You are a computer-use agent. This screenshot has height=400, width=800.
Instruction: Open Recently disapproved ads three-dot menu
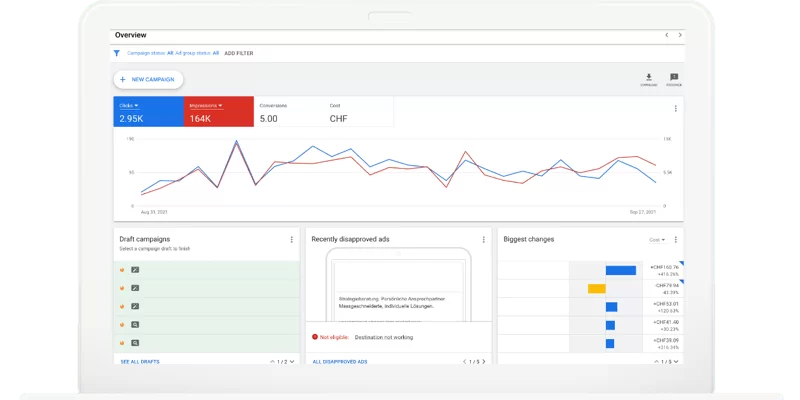(484, 240)
